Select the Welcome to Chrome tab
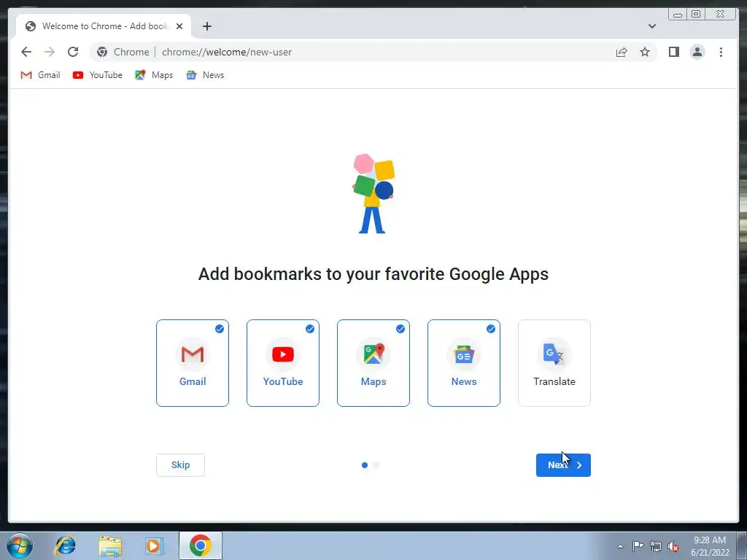The height and width of the screenshot is (560, 747). [104, 26]
